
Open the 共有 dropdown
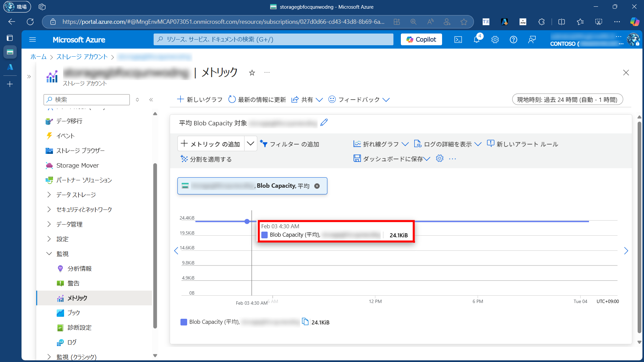pos(307,100)
